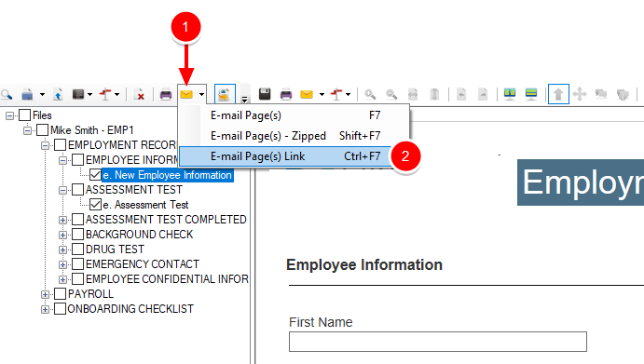The width and height of the screenshot is (644, 364).
Task: Select the e. Assessment Test tree item
Action: tap(145, 205)
